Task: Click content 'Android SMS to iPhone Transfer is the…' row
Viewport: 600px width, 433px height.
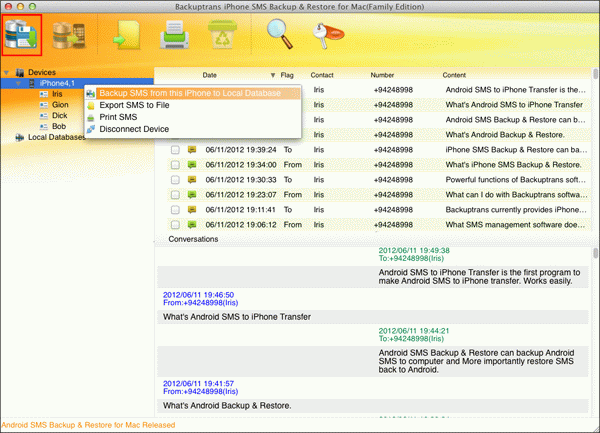Action: point(515,90)
